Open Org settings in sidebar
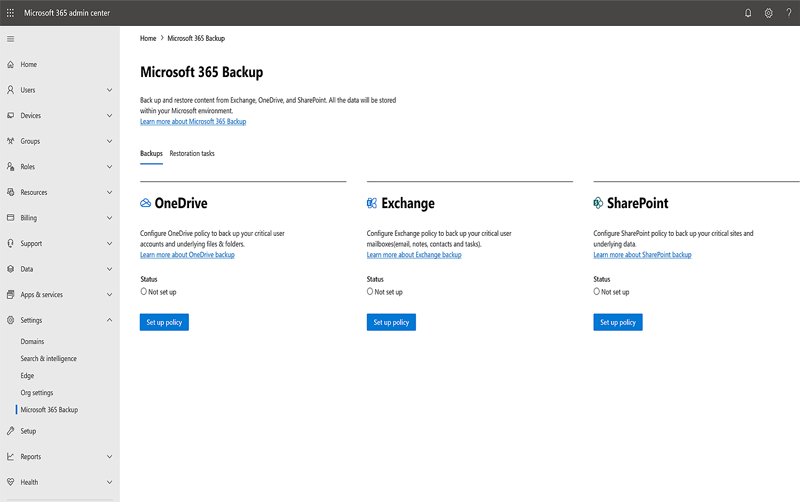The width and height of the screenshot is (800, 502). click(x=37, y=393)
